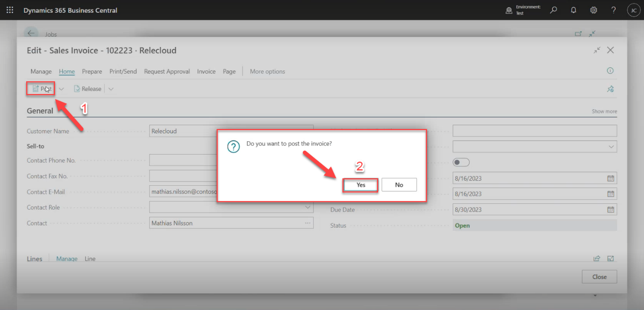Click the Post action button
Viewport: 644px width, 310px height.
(42, 89)
